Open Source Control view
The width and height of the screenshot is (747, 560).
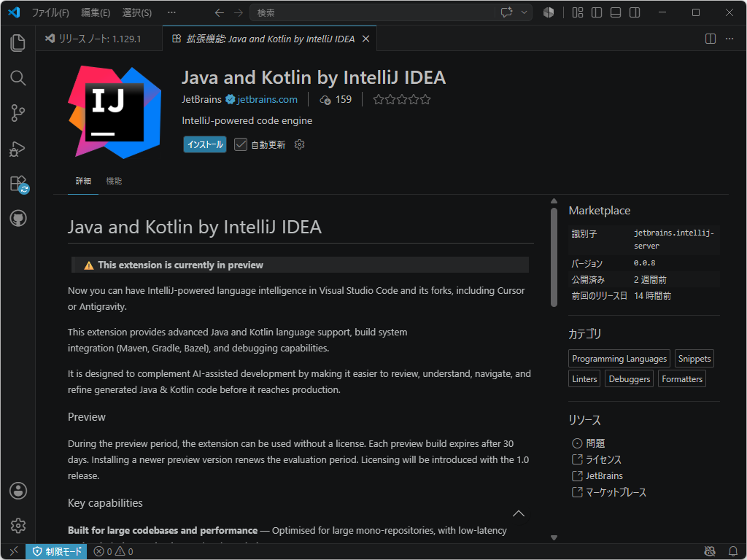click(18, 113)
